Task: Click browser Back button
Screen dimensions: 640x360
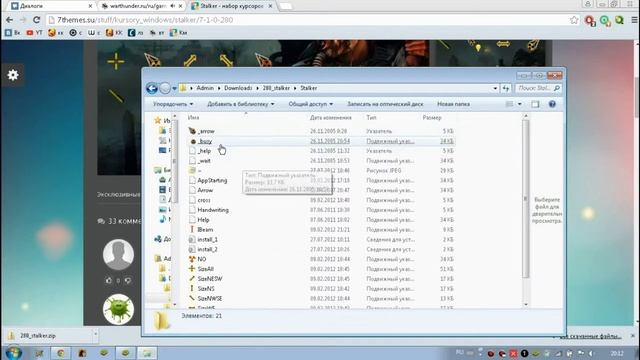Action: (x=9, y=20)
